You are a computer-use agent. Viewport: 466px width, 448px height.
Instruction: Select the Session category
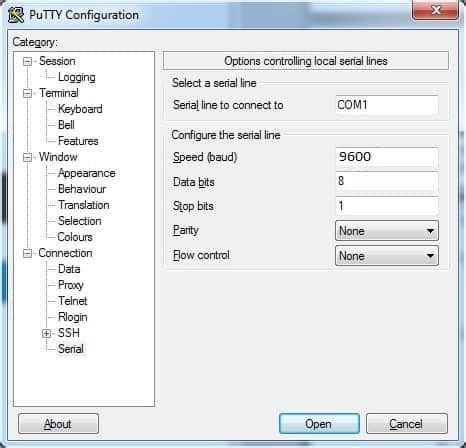point(57,61)
